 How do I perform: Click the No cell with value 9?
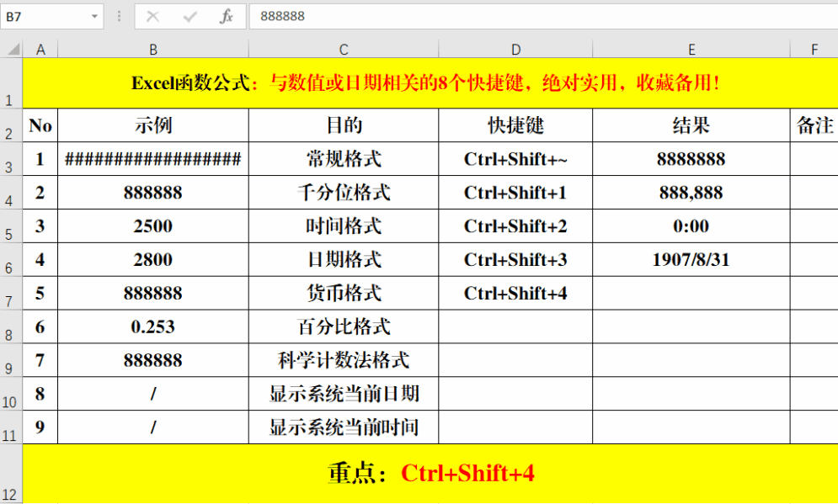click(40, 427)
